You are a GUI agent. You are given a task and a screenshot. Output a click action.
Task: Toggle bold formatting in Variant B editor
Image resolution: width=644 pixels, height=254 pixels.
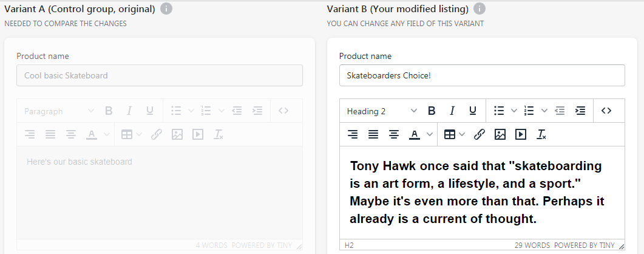click(432, 111)
